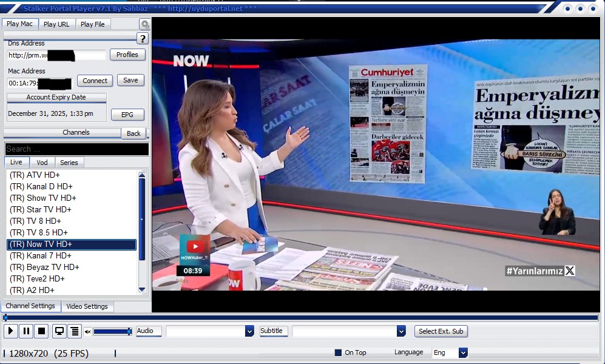Adjust the volume slider
Viewport: 605px width, 364px height.
[x=112, y=331]
